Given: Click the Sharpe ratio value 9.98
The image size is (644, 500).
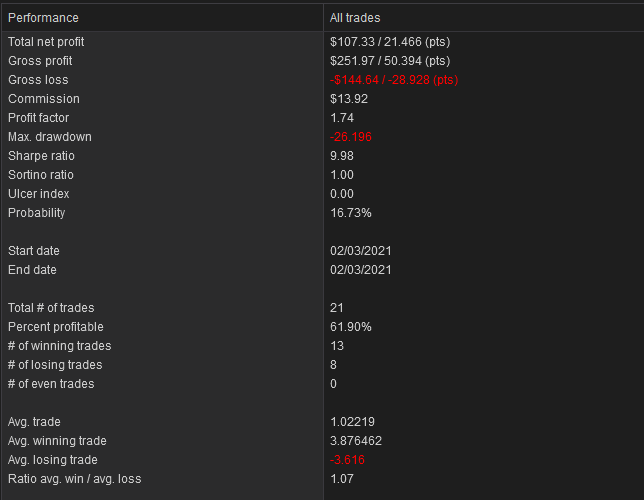Looking at the screenshot, I should [x=342, y=156].
